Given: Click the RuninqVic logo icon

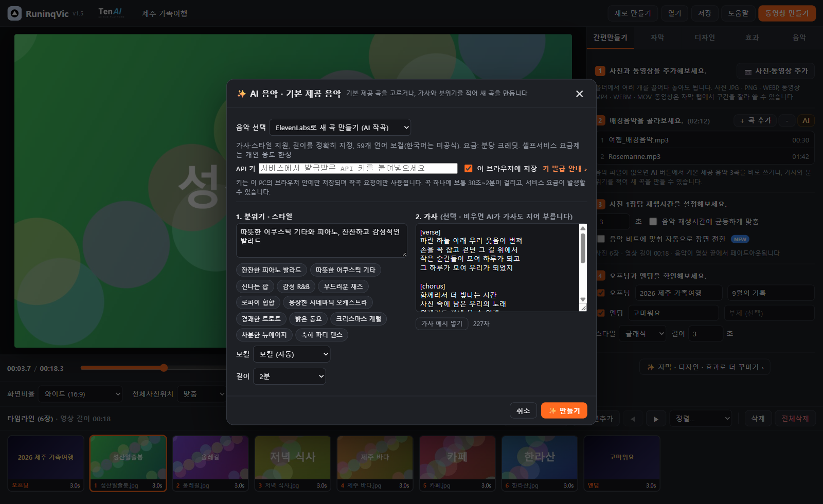Looking at the screenshot, I should 14,13.
